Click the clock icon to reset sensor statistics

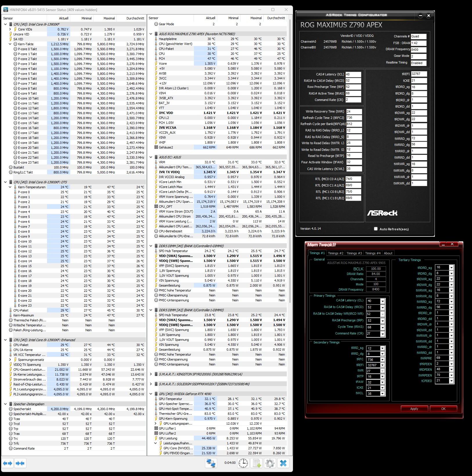pos(243,463)
